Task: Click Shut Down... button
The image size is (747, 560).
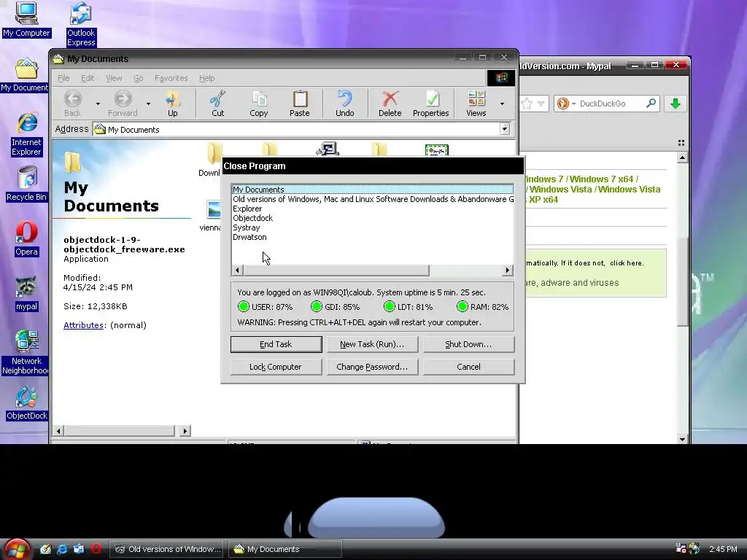Action: 468,344
